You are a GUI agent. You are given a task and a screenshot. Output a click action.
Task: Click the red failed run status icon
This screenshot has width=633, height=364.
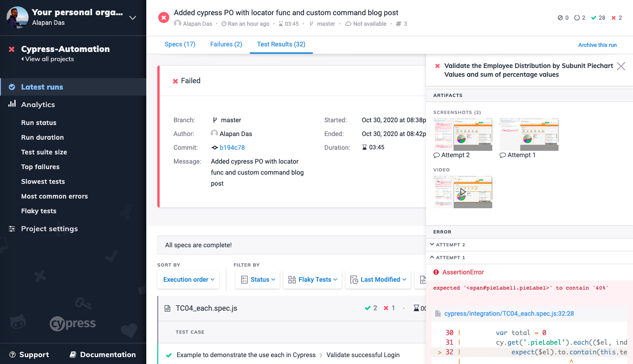(x=163, y=17)
